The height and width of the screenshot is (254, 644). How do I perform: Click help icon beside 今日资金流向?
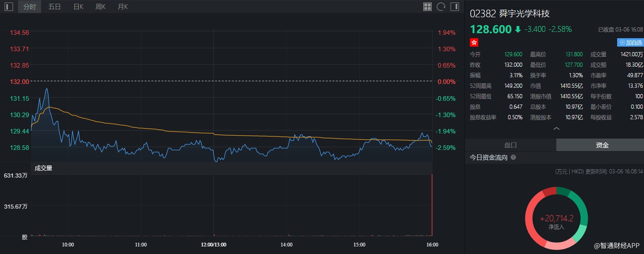(513, 157)
